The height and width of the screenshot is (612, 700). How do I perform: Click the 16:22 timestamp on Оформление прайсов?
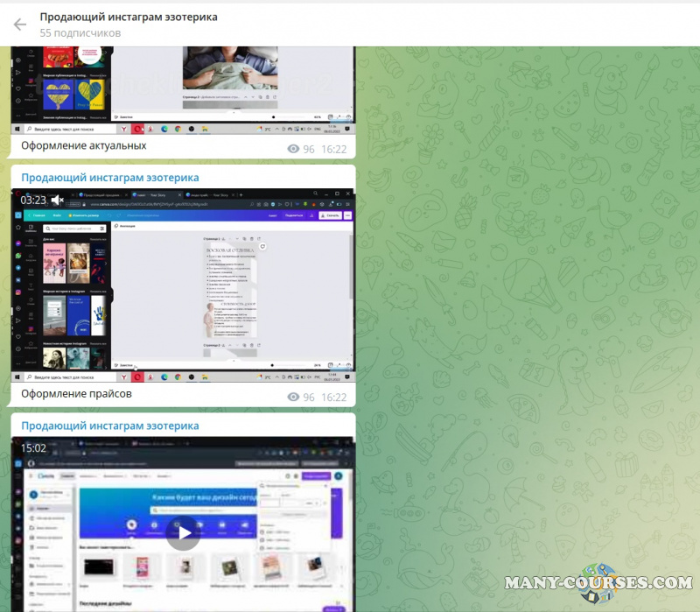point(334,397)
